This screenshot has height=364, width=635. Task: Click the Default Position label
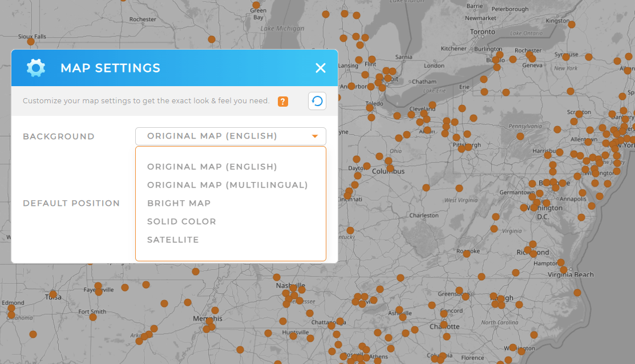click(x=71, y=203)
